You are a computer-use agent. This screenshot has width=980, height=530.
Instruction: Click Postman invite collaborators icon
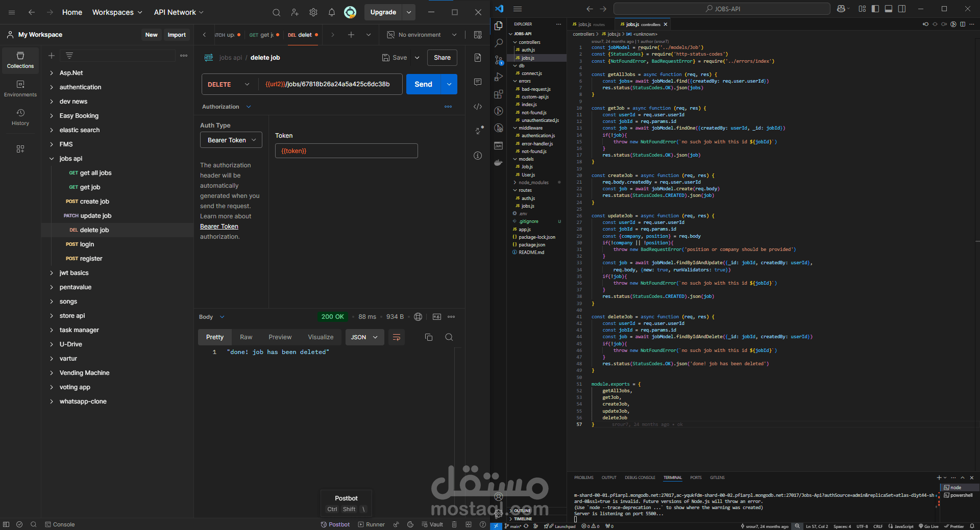[295, 12]
